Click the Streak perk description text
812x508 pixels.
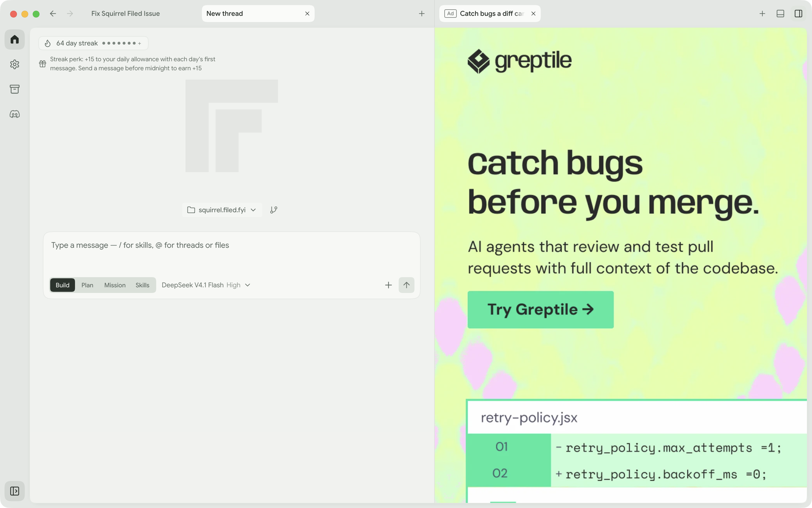coord(133,63)
